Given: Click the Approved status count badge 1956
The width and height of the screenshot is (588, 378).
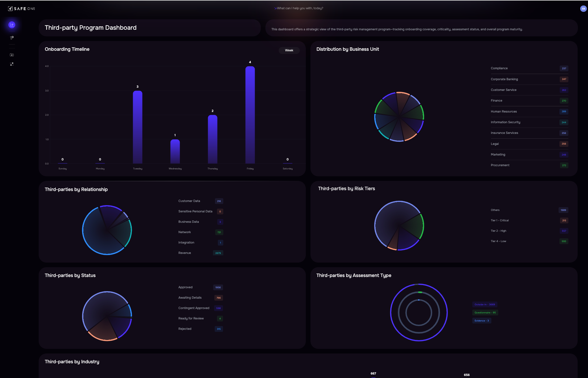Looking at the screenshot, I should 218,287.
